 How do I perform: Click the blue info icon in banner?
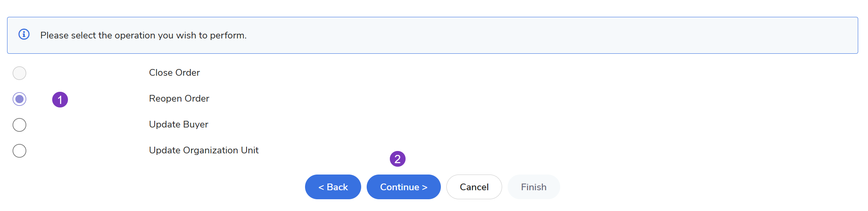pyautogui.click(x=24, y=35)
